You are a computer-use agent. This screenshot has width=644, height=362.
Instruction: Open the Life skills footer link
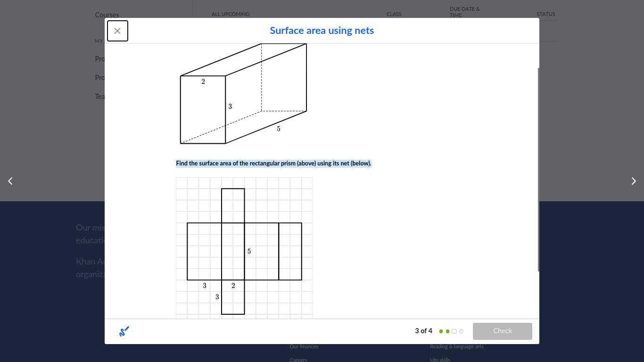[440, 360]
